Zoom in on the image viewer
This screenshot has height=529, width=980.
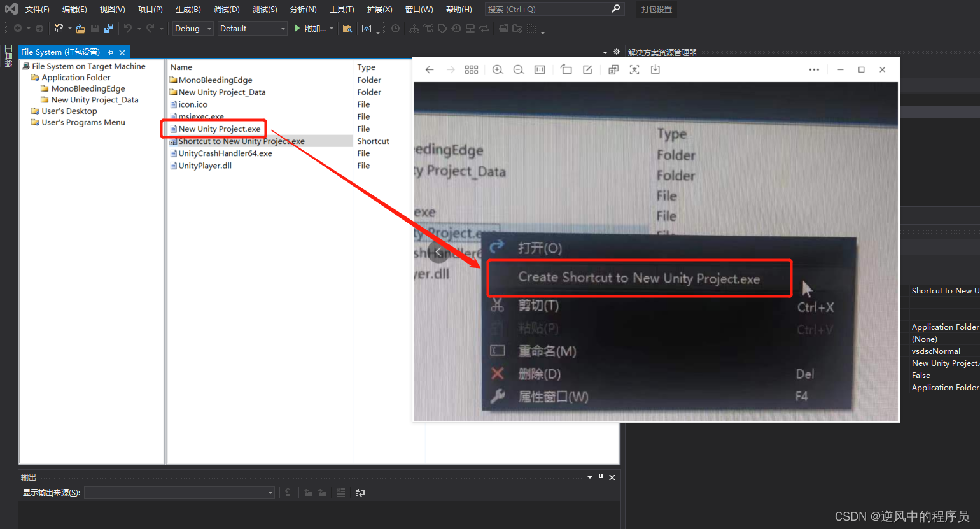click(498, 70)
